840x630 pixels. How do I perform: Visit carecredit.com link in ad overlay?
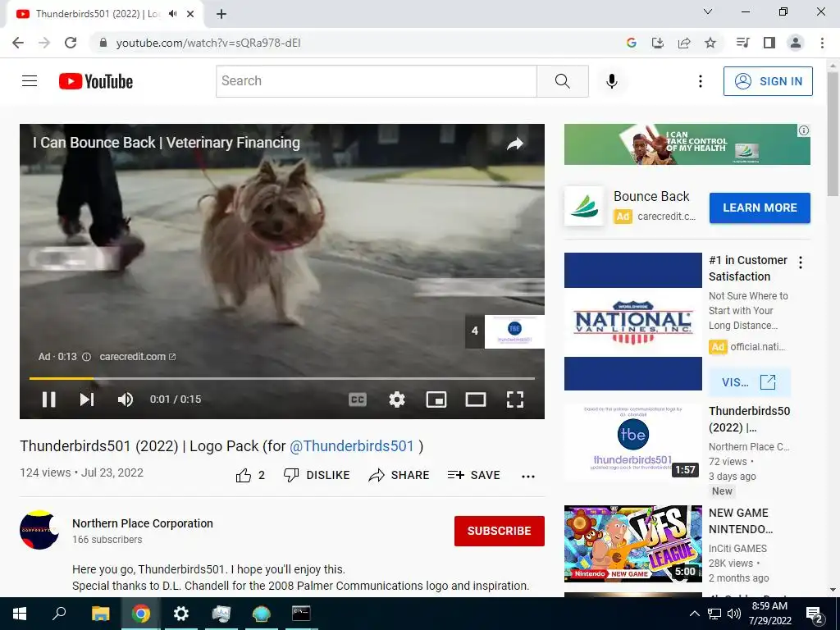[137, 357]
